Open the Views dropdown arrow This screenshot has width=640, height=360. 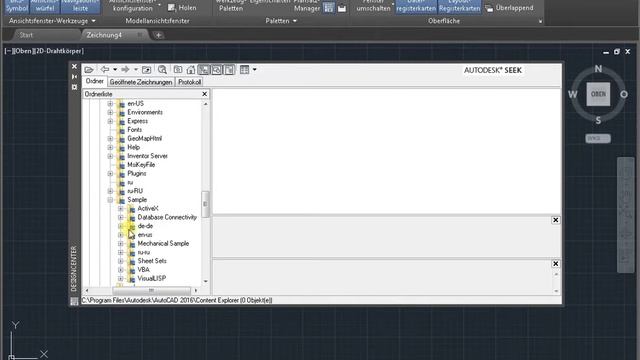(x=255, y=70)
